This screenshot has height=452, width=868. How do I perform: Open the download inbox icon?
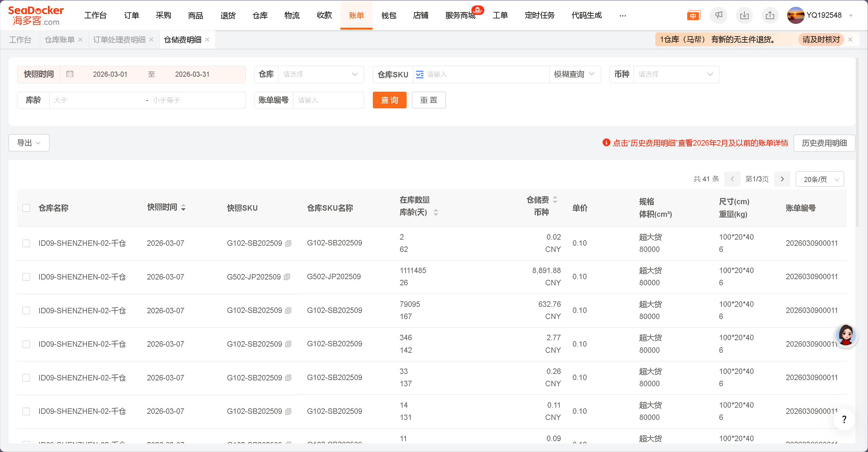click(x=744, y=15)
